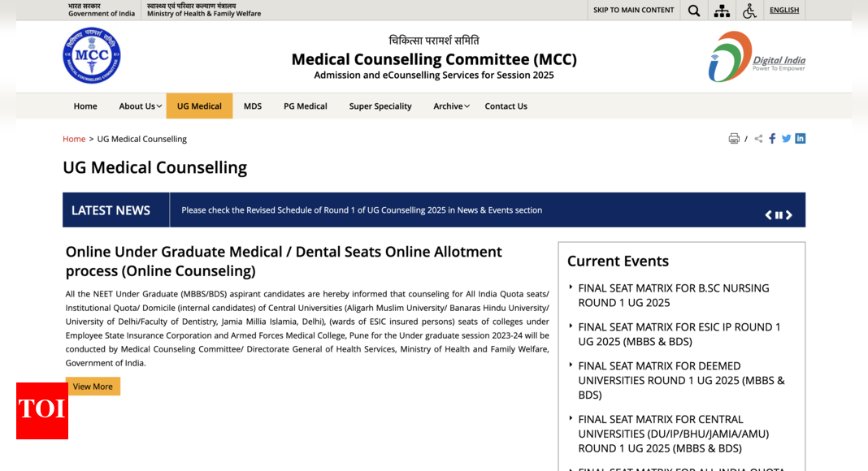This screenshot has width=868, height=471.
Task: Open the ENGLISH language selector
Action: pos(784,10)
